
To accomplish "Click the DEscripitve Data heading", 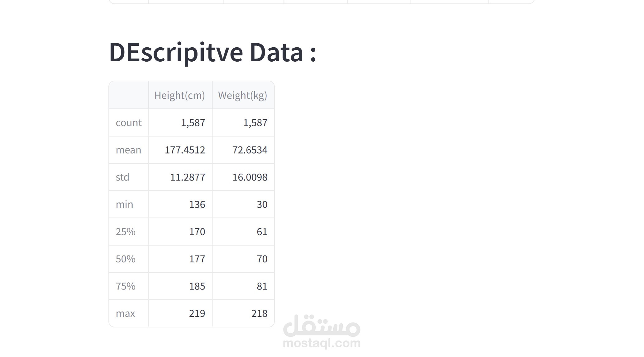I will [x=213, y=52].
